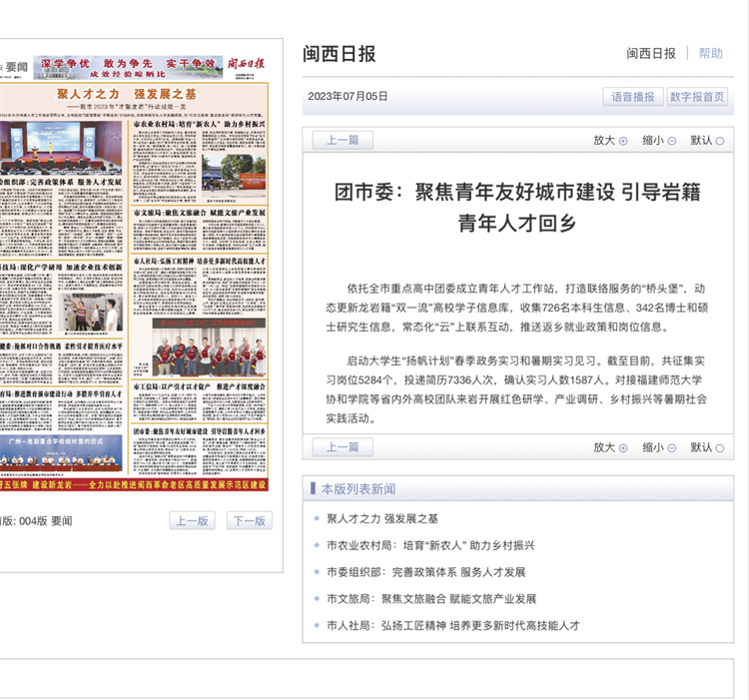This screenshot has height=700, width=749.
Task: Click the 闽西日报 masthead logo on newspaper page
Action: point(246,63)
